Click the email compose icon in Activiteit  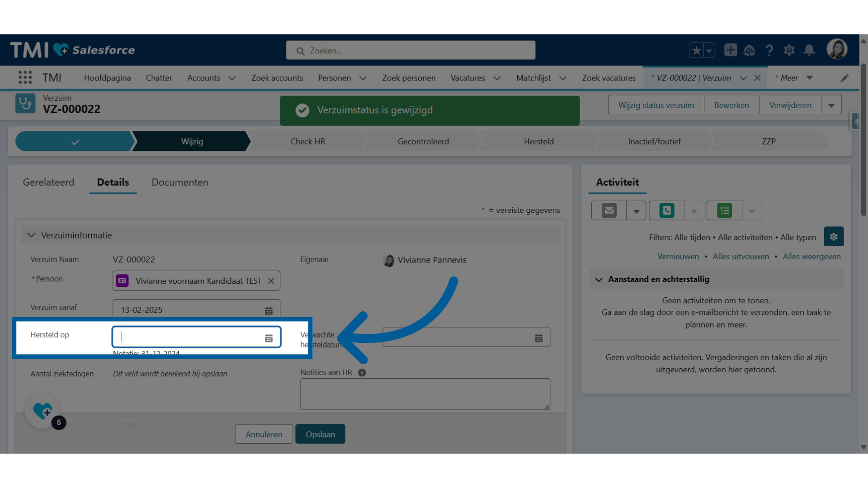point(609,210)
